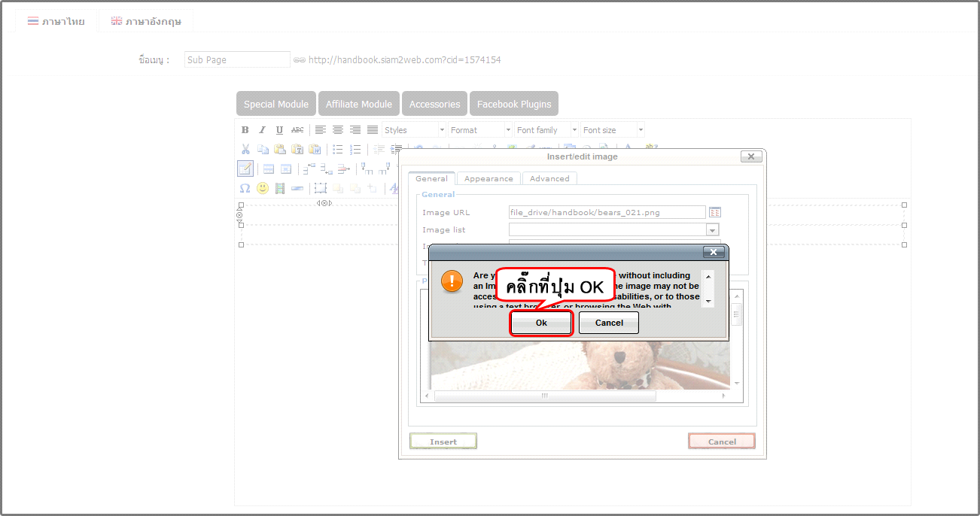Image resolution: width=980 pixels, height=516 pixels.
Task: Apply strikethrough (ABC) formatting
Action: click(x=297, y=130)
